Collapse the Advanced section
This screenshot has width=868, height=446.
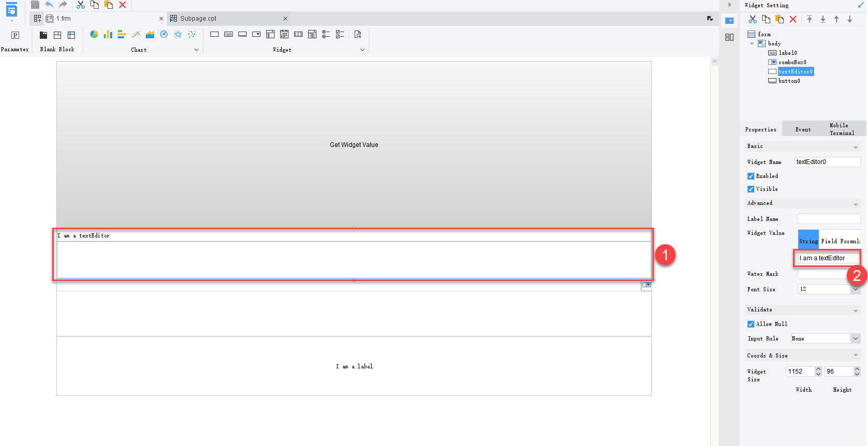[x=856, y=204]
